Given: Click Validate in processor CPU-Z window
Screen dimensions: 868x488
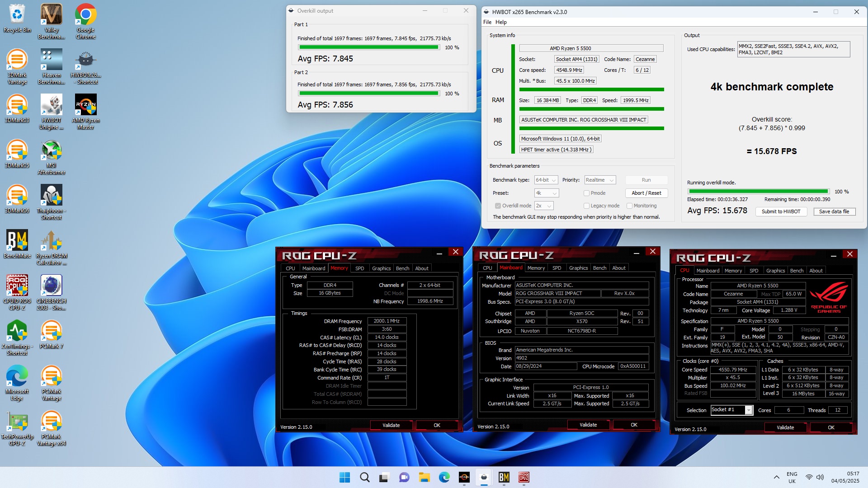Looking at the screenshot, I should pyautogui.click(x=785, y=427).
